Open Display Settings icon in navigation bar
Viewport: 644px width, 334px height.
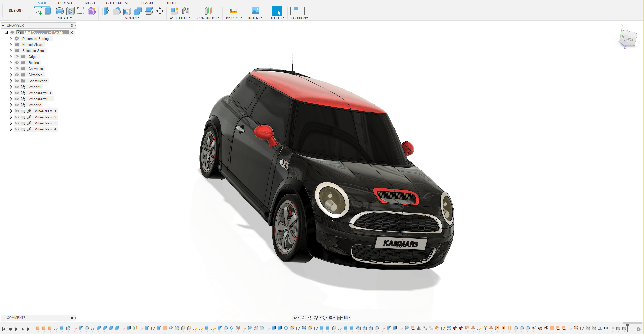[x=331, y=318]
